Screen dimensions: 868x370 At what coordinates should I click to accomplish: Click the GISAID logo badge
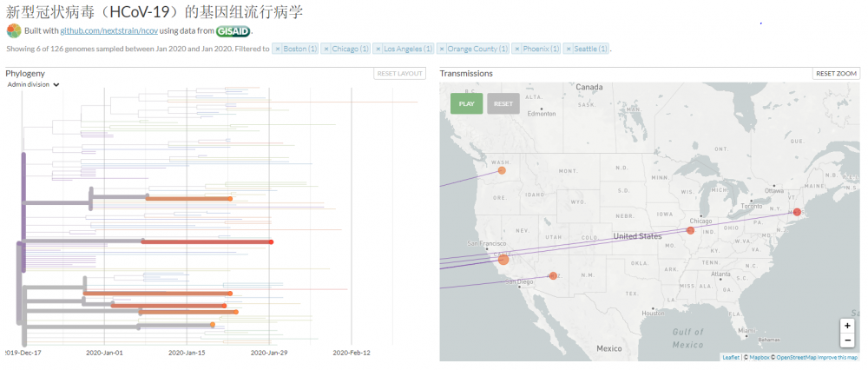(x=233, y=31)
